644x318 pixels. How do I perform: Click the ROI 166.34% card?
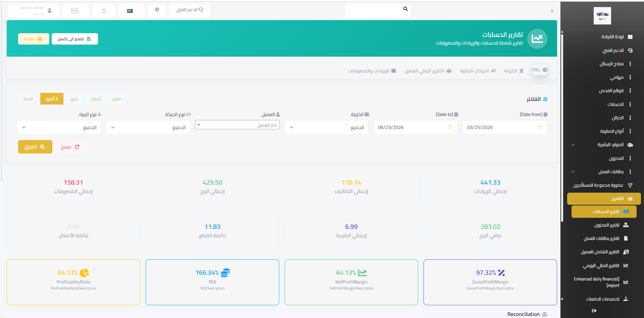tap(212, 282)
